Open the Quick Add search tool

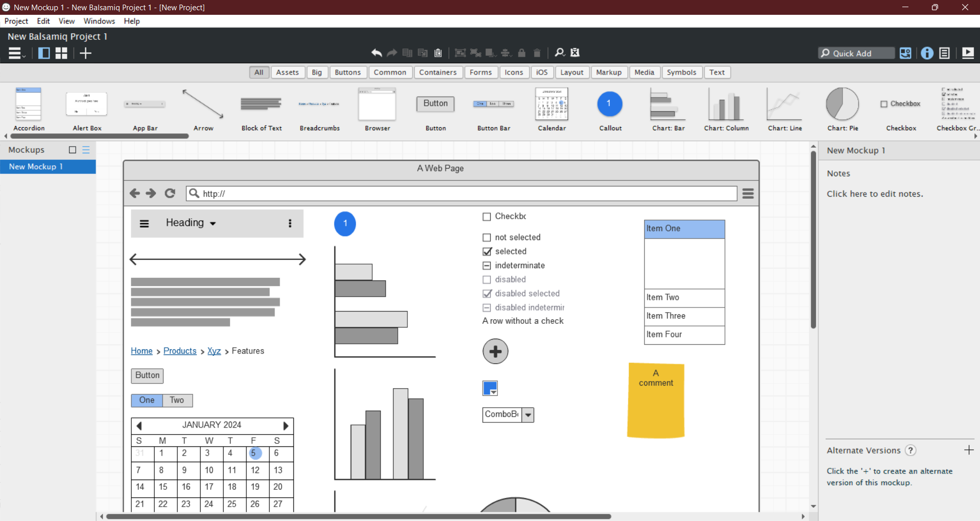(x=856, y=53)
